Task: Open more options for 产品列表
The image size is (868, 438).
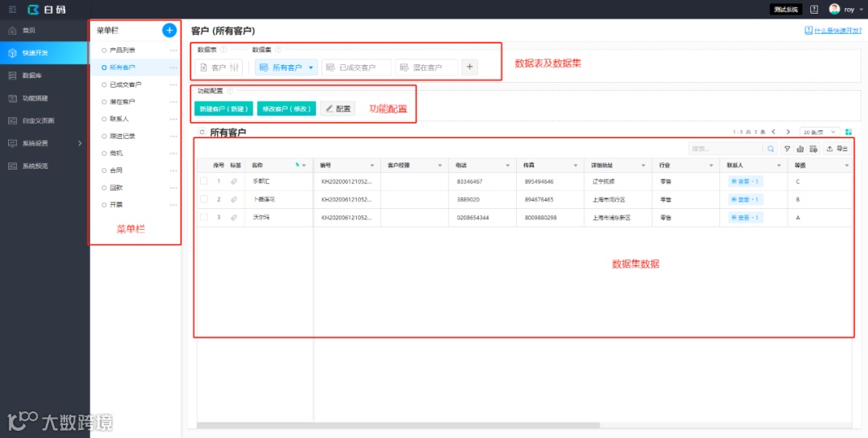Action: pyautogui.click(x=174, y=51)
